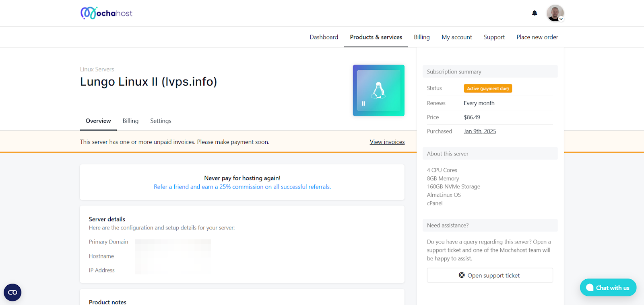Screen dimensions: 644x305
Task: Open the Support navigation item
Action: [494, 37]
